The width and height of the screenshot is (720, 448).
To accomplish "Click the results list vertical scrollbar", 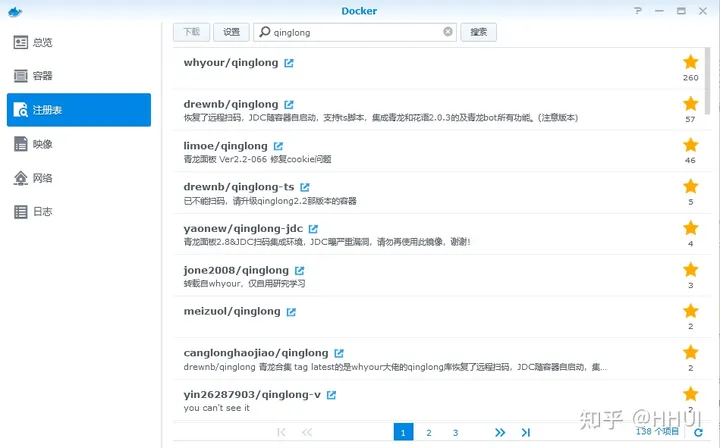I will 708,81.
